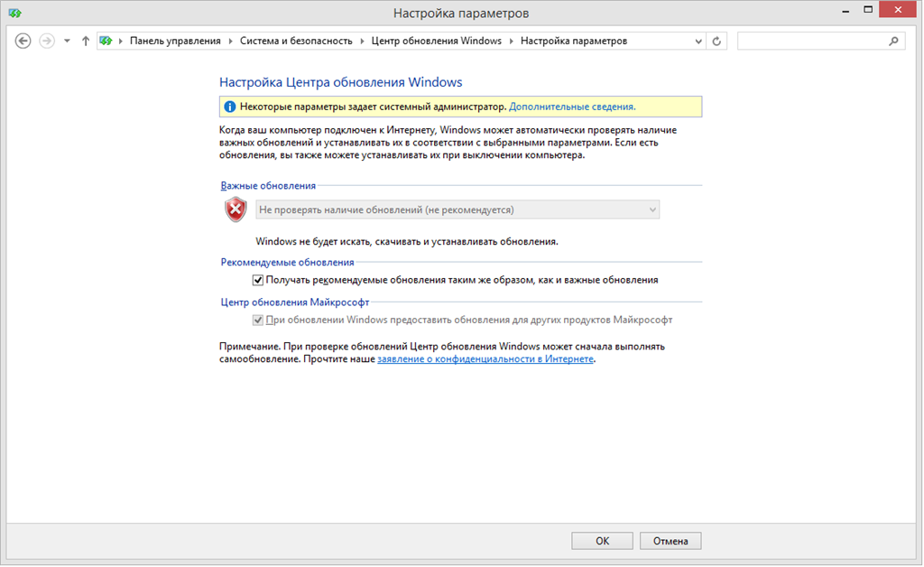The image size is (924, 567).
Task: Expand arrow before Панель управления breadcrumb
Action: tap(121, 41)
